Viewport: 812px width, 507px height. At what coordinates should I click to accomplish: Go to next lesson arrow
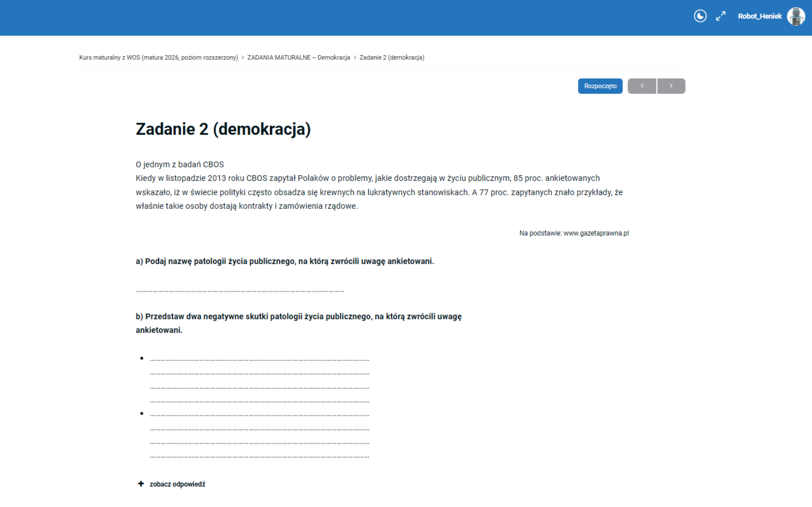tap(671, 86)
